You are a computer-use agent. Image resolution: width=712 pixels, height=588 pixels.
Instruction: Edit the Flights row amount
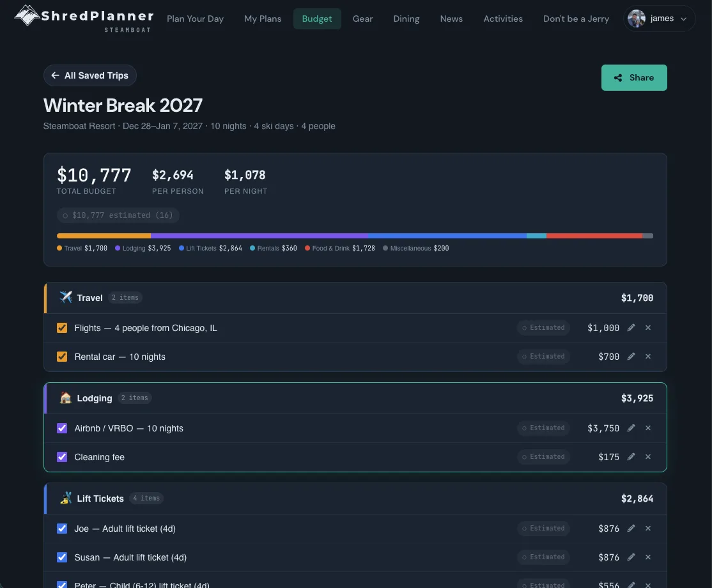click(x=631, y=328)
